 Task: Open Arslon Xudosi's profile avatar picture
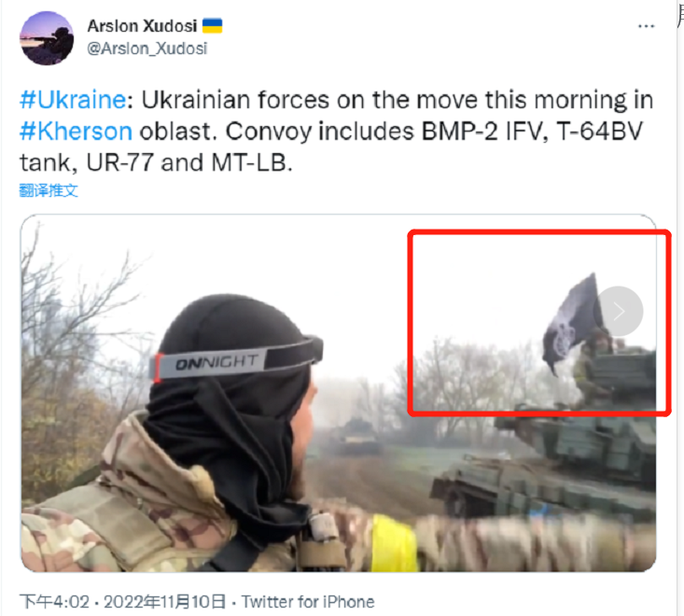click(x=47, y=38)
